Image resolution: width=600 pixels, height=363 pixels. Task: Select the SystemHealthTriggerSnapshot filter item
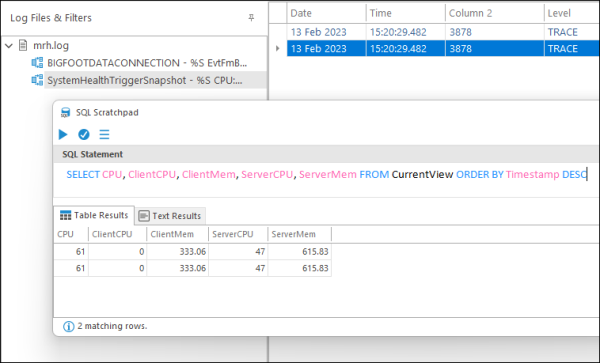point(145,80)
